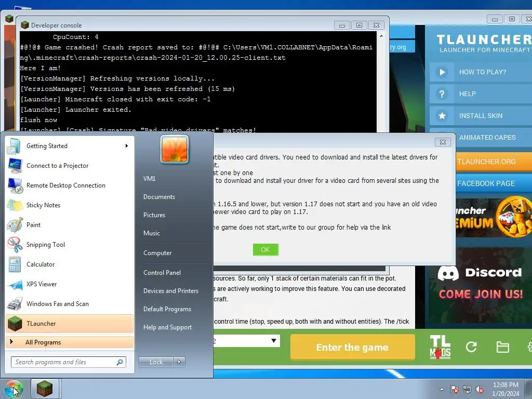
Task: Expand All Programs list
Action: [69, 342]
